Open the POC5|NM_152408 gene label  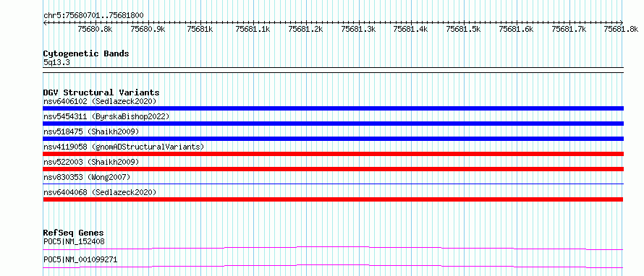pyautogui.click(x=74, y=241)
